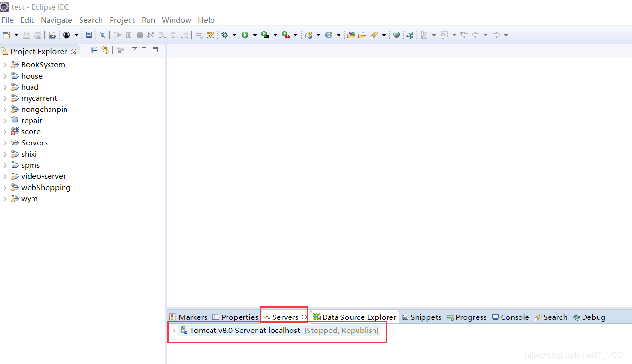Click the Step Return icon
632x364 pixels.
pyautogui.click(x=185, y=35)
